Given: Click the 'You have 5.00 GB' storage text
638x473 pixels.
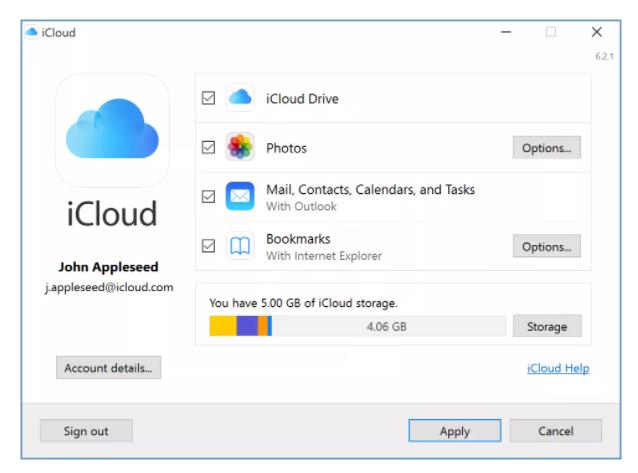Looking at the screenshot, I should pos(303,303).
